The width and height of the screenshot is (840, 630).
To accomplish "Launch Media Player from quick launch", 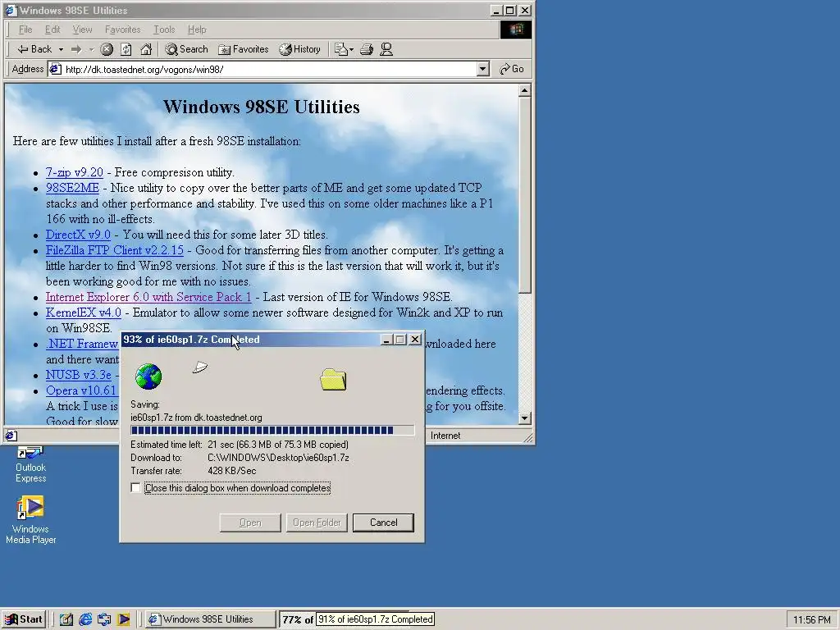I will pyautogui.click(x=123, y=619).
